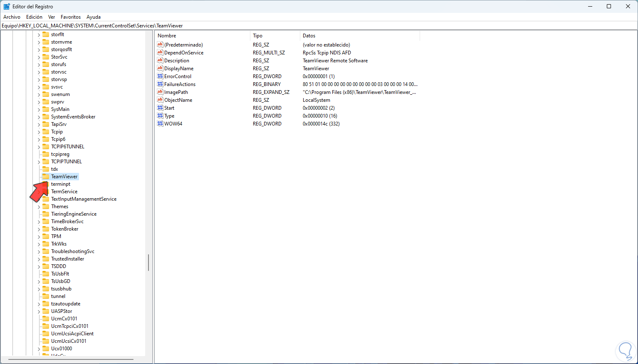Select the FailureActions binary value icon
The height and width of the screenshot is (364, 638).
(160, 84)
